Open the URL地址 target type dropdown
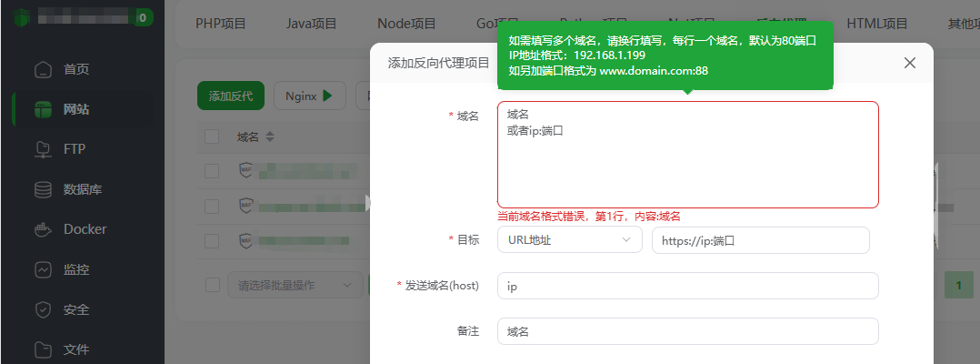980x364 pixels. [570, 240]
